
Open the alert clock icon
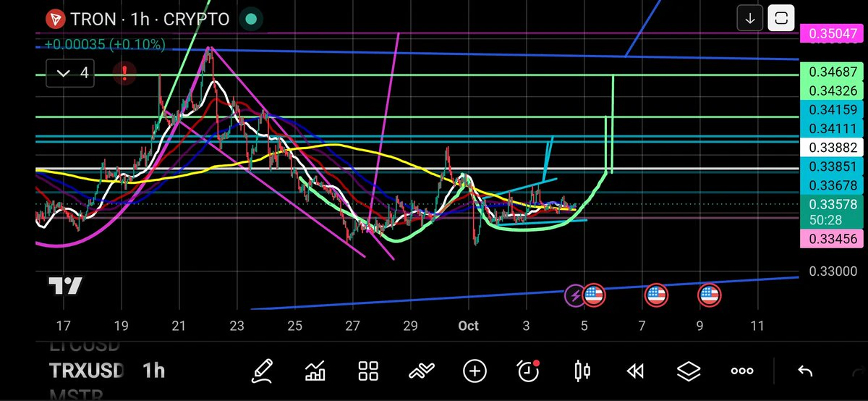[x=528, y=371]
